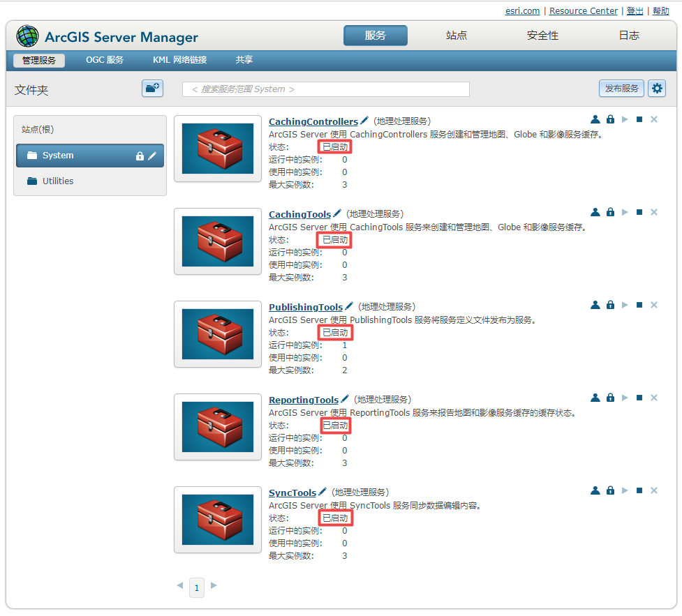Open the esri.com link
Image resolution: width=682 pixels, height=616 pixels.
tap(522, 11)
